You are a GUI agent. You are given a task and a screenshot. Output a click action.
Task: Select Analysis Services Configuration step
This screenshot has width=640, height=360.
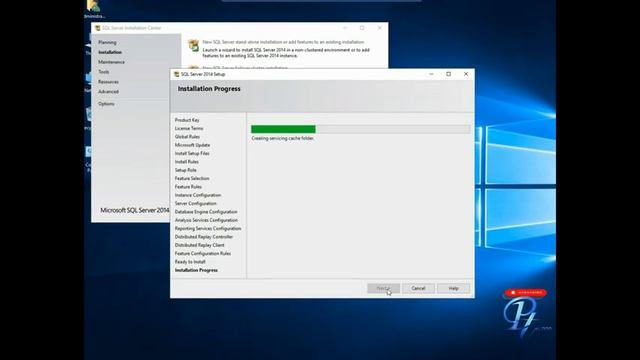coord(206,220)
